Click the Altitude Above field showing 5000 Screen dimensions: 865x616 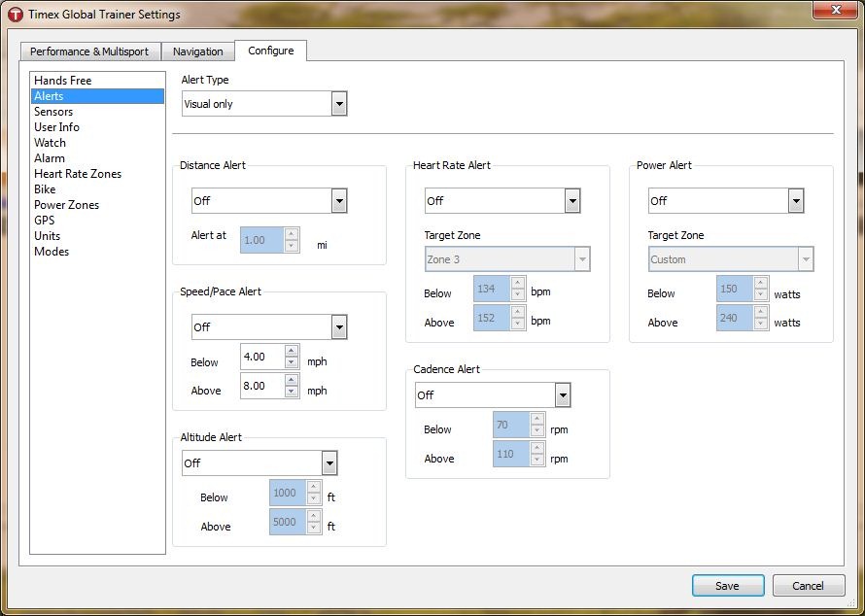pos(288,522)
